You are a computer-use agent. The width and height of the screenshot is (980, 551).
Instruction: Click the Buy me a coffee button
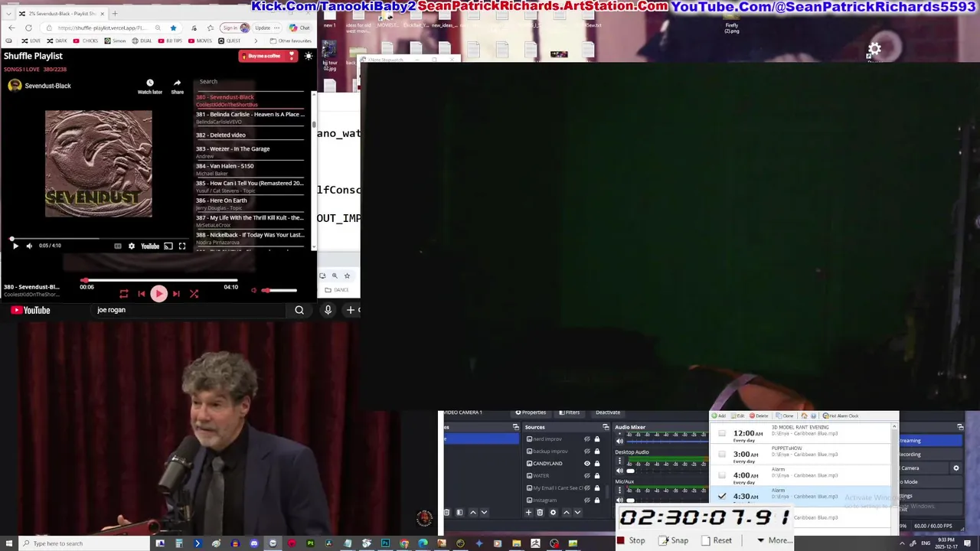pyautogui.click(x=268, y=56)
